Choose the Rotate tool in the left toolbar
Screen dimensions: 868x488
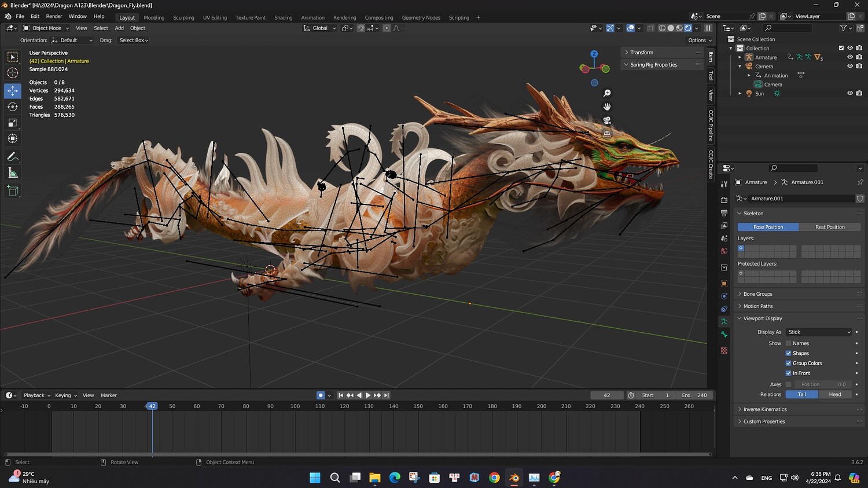(13, 107)
